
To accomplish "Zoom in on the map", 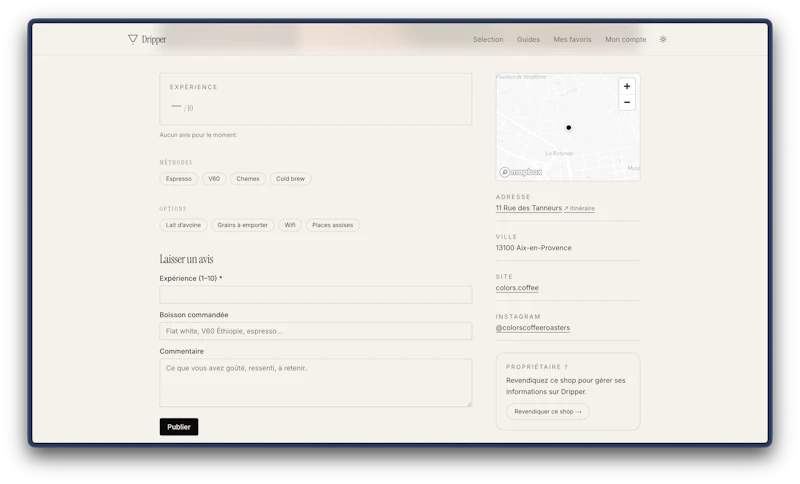I will (x=627, y=86).
